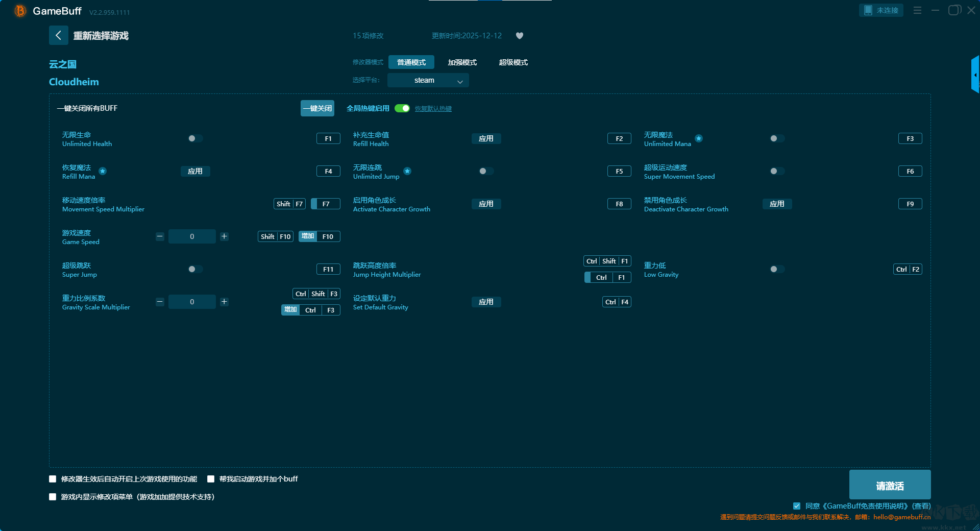Click the Game Speed value field
The image size is (980, 531).
click(x=192, y=236)
